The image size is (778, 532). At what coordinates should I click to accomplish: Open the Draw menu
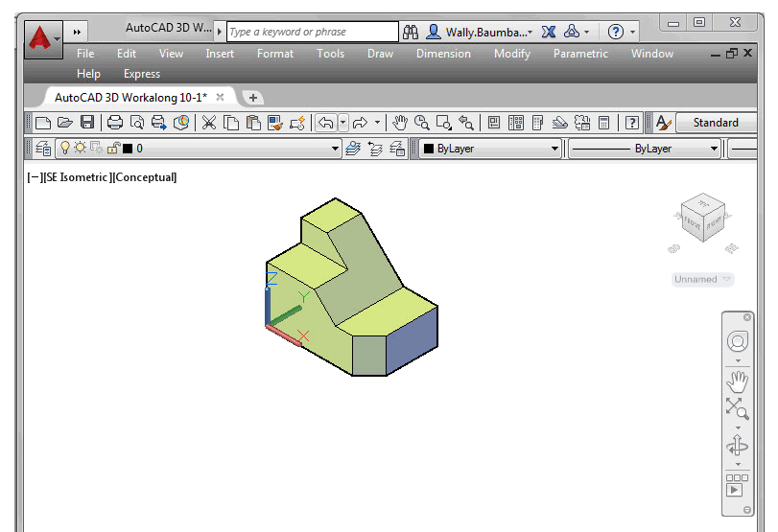380,54
